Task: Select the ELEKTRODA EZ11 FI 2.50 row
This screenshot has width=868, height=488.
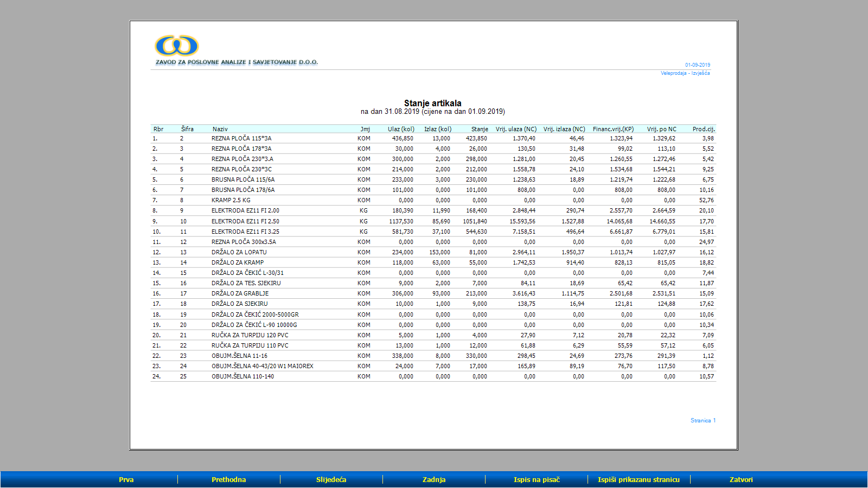Action: pyautogui.click(x=245, y=221)
